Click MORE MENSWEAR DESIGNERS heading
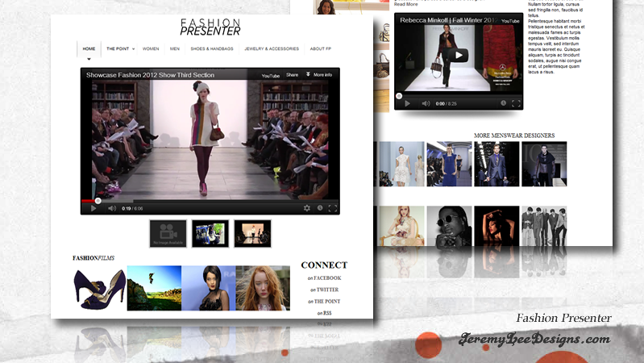This screenshot has width=644, height=363. click(514, 136)
